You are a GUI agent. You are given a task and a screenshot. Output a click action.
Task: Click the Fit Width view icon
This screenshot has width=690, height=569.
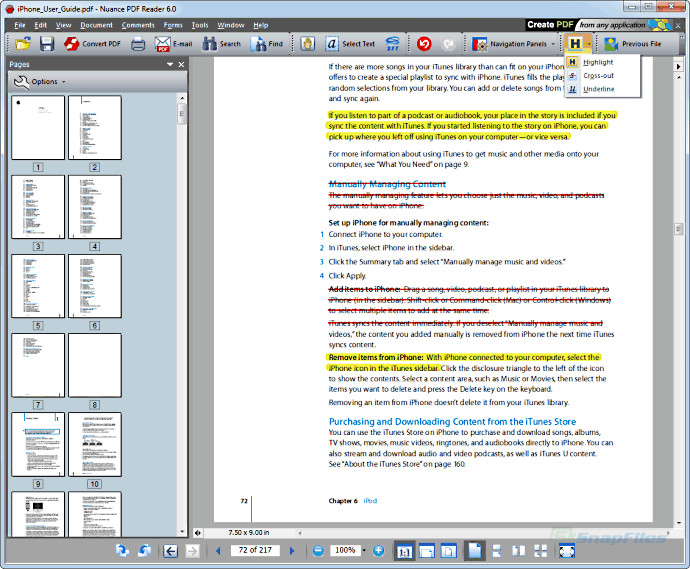click(x=426, y=551)
